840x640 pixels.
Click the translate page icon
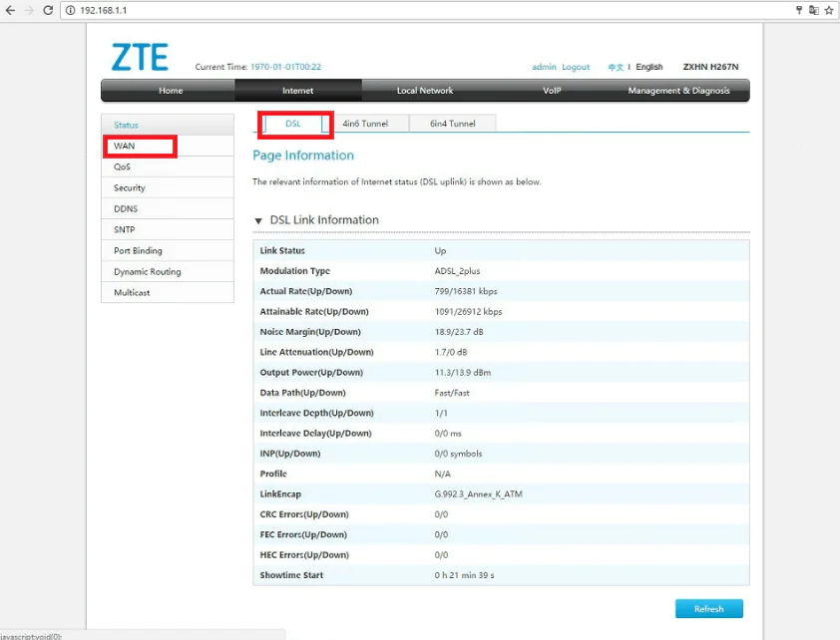[x=813, y=10]
